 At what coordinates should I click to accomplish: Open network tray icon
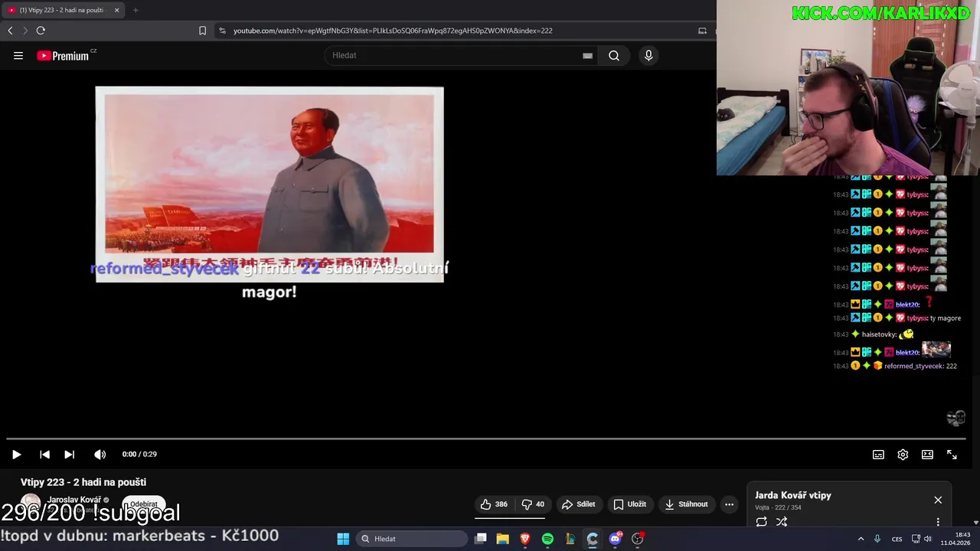coord(916,539)
